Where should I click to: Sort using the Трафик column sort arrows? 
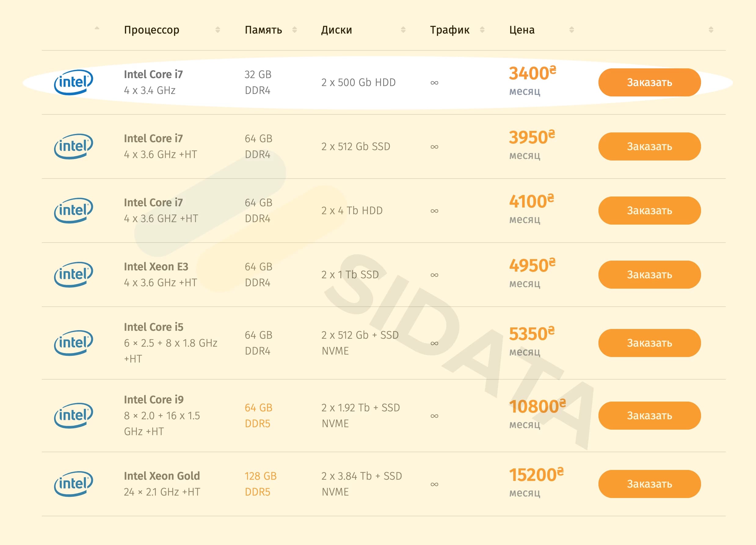(482, 30)
